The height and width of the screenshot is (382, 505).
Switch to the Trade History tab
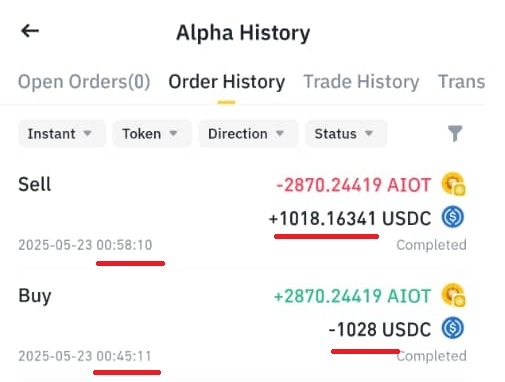pyautogui.click(x=361, y=82)
